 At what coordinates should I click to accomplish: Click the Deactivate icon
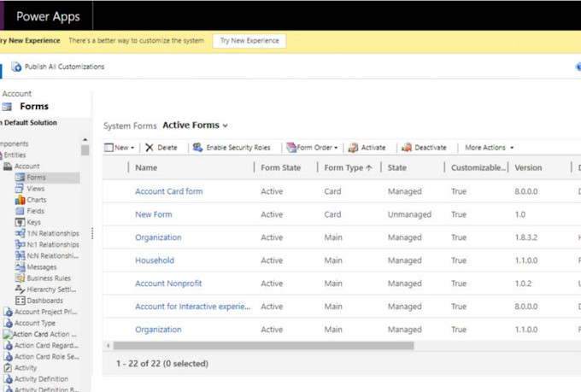(407, 148)
